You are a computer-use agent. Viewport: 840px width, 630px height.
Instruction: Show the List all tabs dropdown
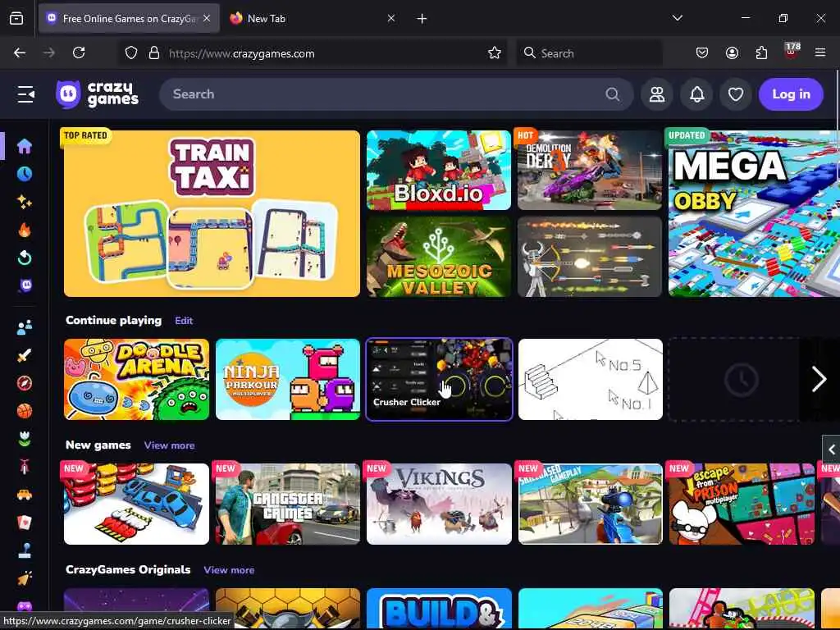coord(678,18)
